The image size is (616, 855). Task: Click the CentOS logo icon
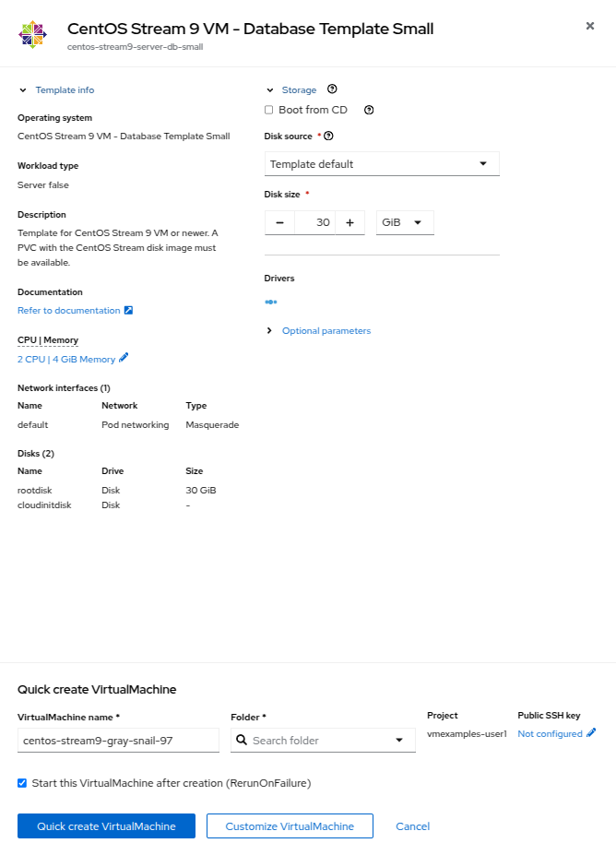32,34
